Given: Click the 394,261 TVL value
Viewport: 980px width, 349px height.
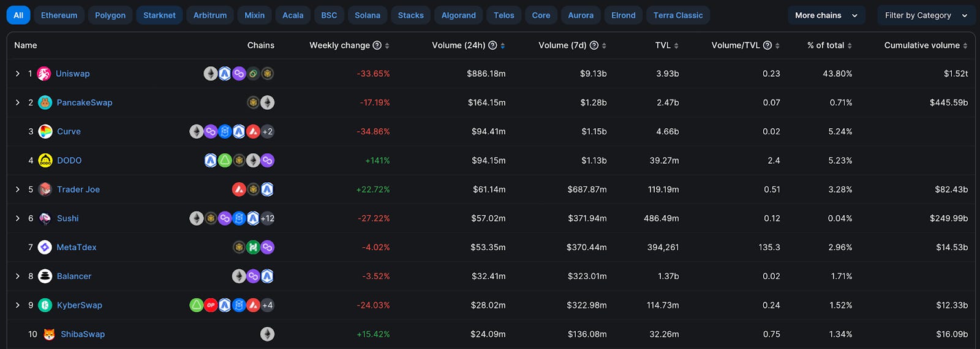Looking at the screenshot, I should click(x=663, y=247).
